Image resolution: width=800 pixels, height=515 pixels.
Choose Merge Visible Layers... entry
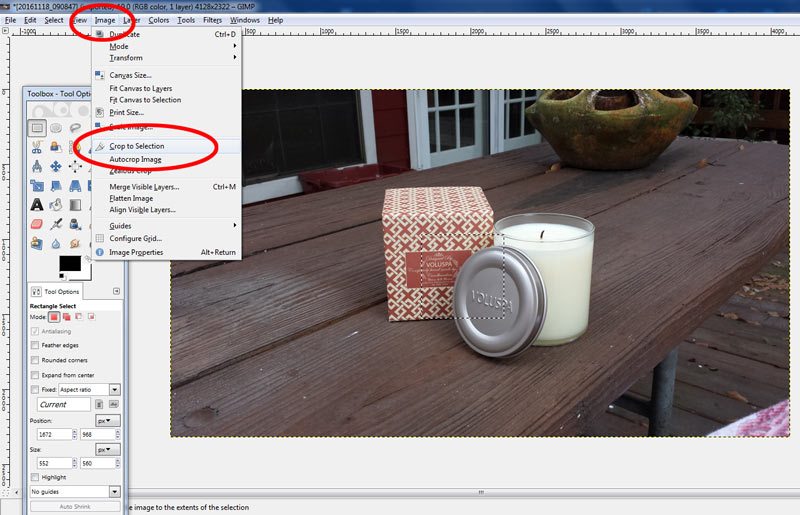pyautogui.click(x=166, y=187)
